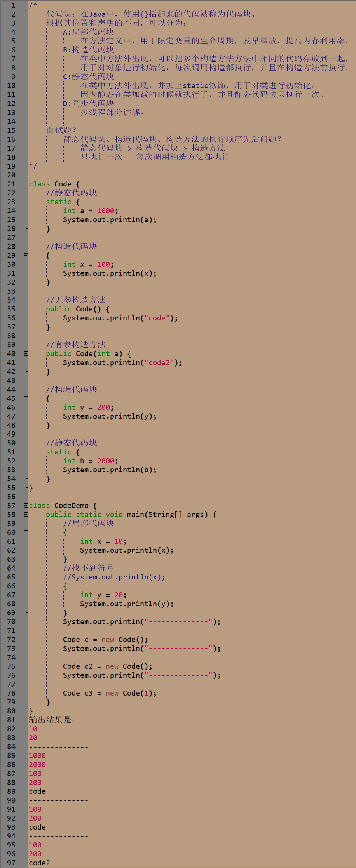Click output value '1000' on line 85

[37, 756]
